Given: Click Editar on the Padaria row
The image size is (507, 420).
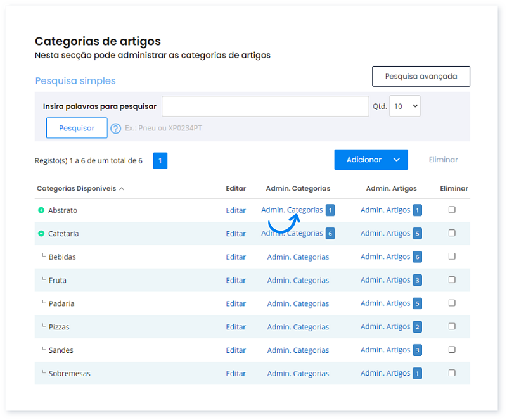Looking at the screenshot, I should [236, 303].
